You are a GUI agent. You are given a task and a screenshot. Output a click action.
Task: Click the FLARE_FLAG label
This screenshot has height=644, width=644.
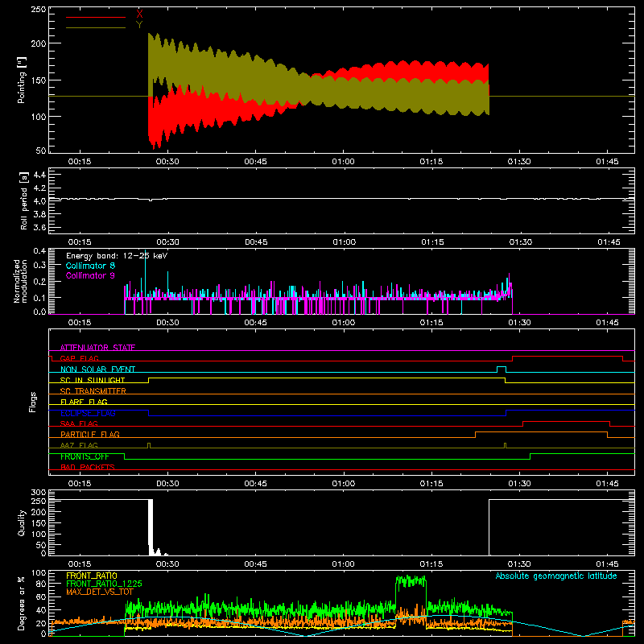(84, 402)
